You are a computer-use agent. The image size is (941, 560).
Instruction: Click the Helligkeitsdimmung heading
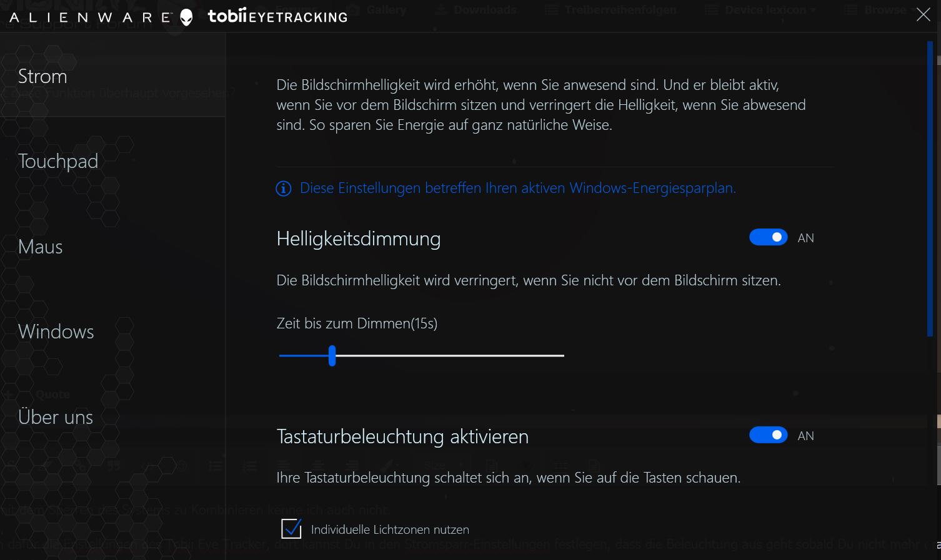(359, 239)
